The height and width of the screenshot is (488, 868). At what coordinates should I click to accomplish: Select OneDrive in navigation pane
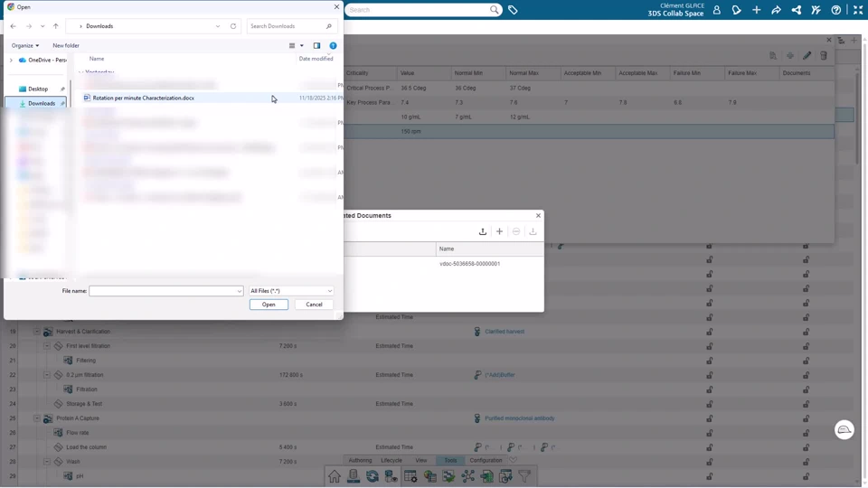(x=42, y=60)
